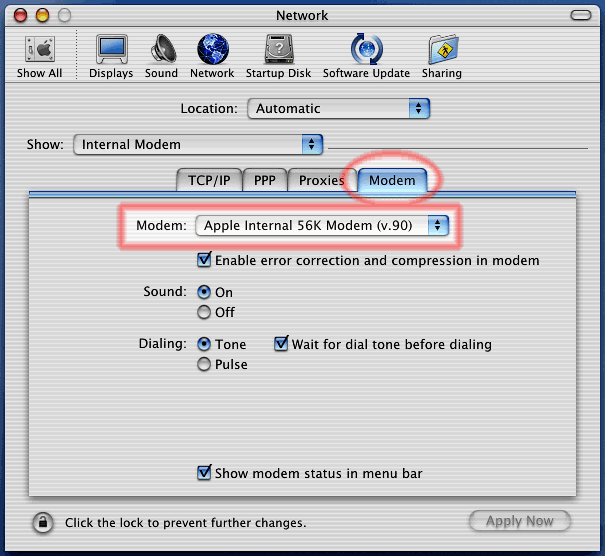Open the Location dropdown set to Automatic

click(x=338, y=108)
